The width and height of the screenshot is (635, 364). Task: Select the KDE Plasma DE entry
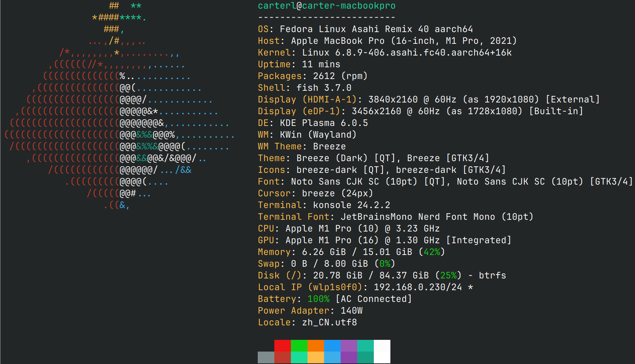[x=313, y=123]
